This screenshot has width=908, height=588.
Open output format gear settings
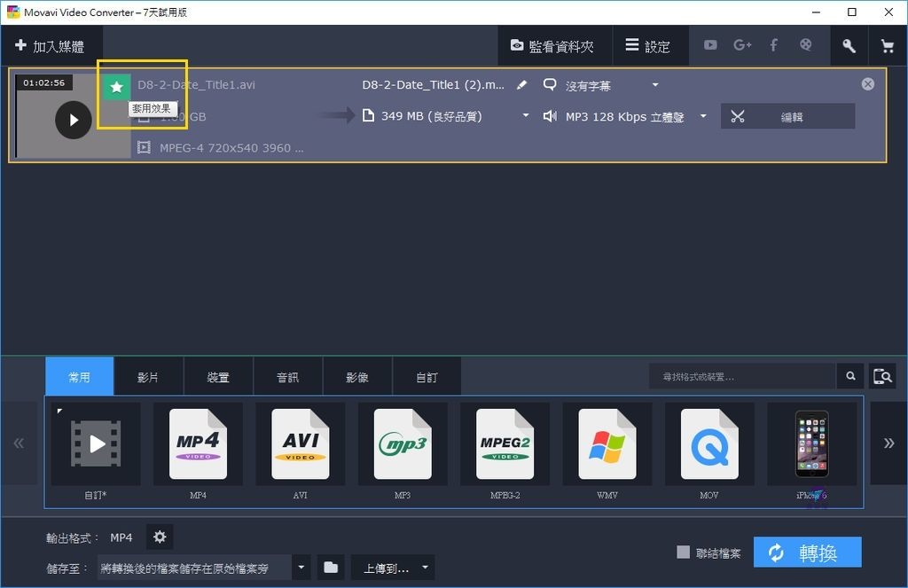coord(160,537)
